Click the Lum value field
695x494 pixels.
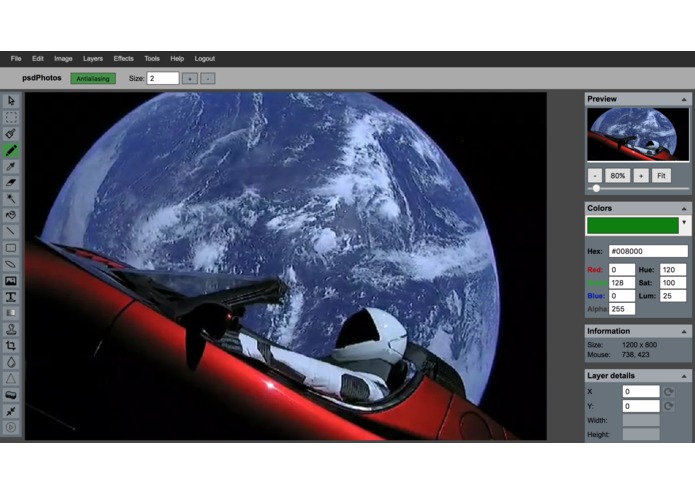673,296
